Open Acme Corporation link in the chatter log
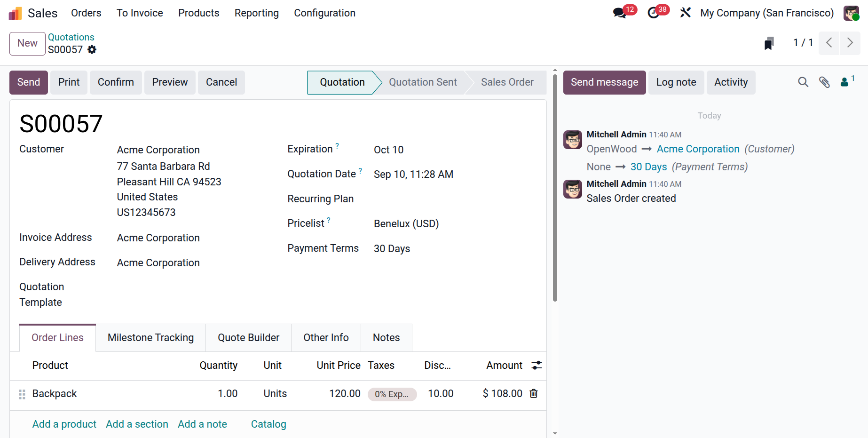The width and height of the screenshot is (868, 438). tap(698, 149)
